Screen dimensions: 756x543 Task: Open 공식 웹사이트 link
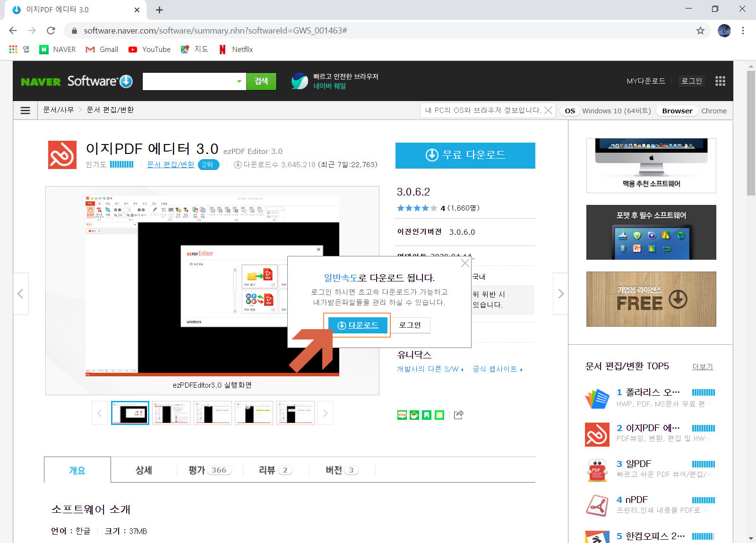498,369
